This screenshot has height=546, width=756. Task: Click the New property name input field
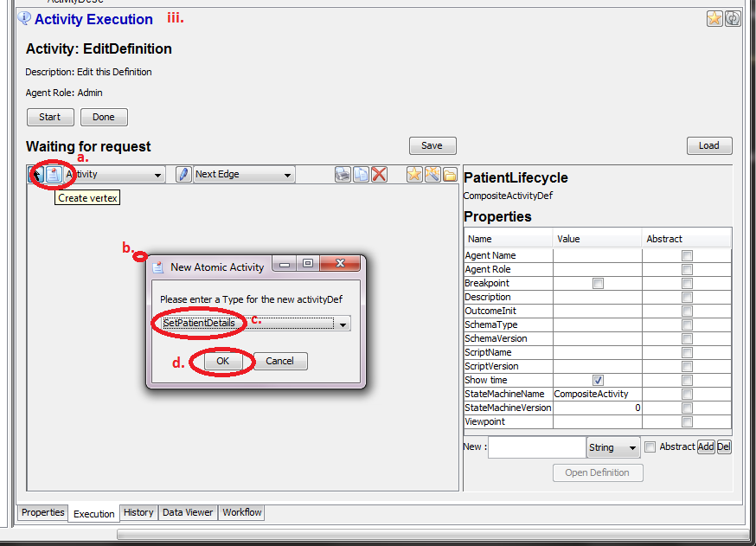pos(537,447)
